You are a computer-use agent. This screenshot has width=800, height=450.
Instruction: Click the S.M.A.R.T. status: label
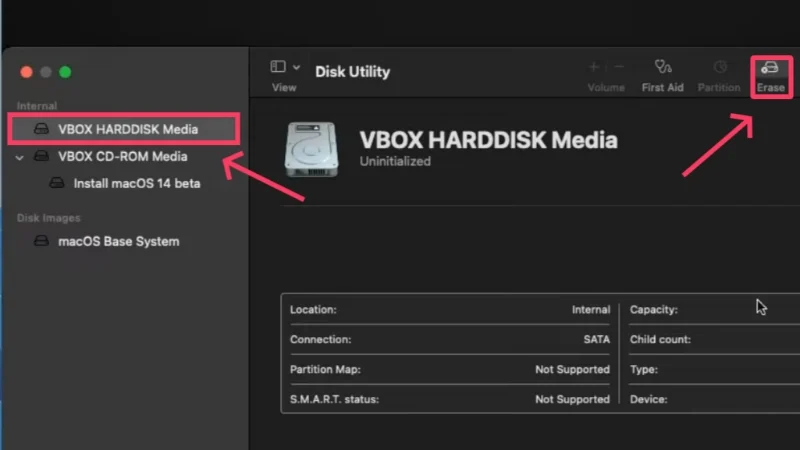[x=334, y=399]
